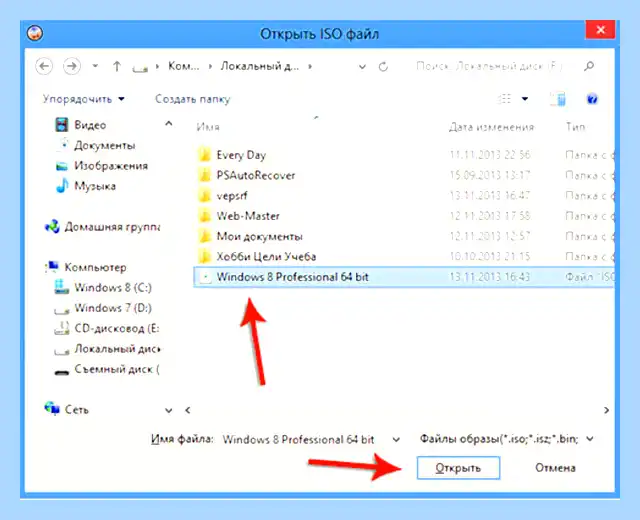Select Музыка in navigation pane
Image resolution: width=640 pixels, height=520 pixels.
(95, 186)
